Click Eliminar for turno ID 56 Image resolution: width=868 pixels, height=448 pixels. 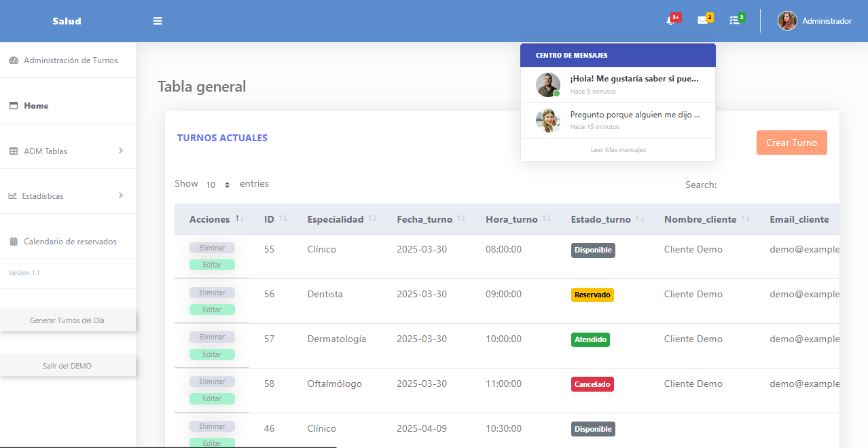coord(212,293)
